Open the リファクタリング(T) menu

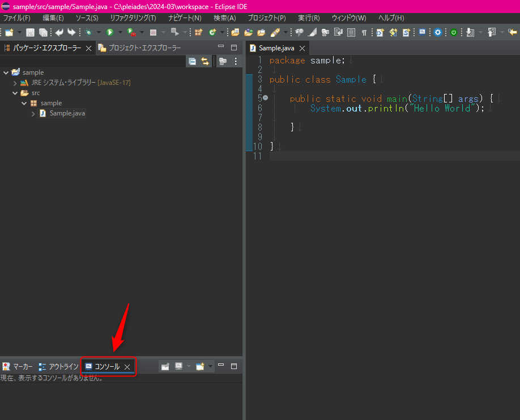click(x=133, y=18)
